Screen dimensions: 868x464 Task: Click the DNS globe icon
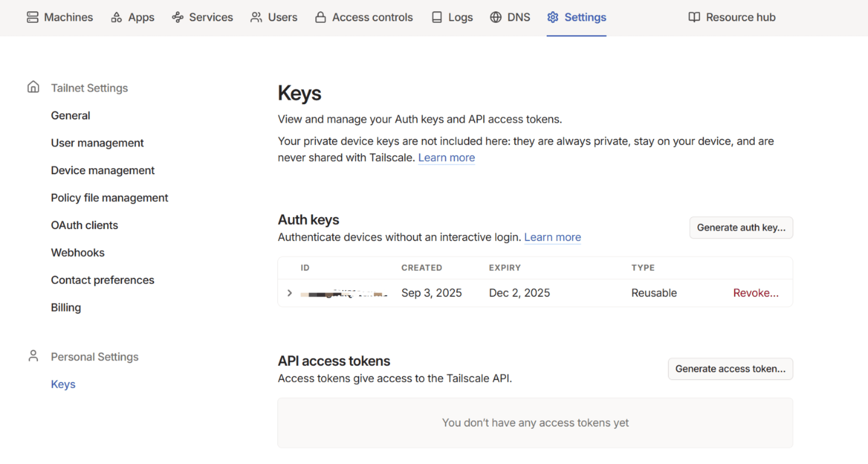click(496, 17)
